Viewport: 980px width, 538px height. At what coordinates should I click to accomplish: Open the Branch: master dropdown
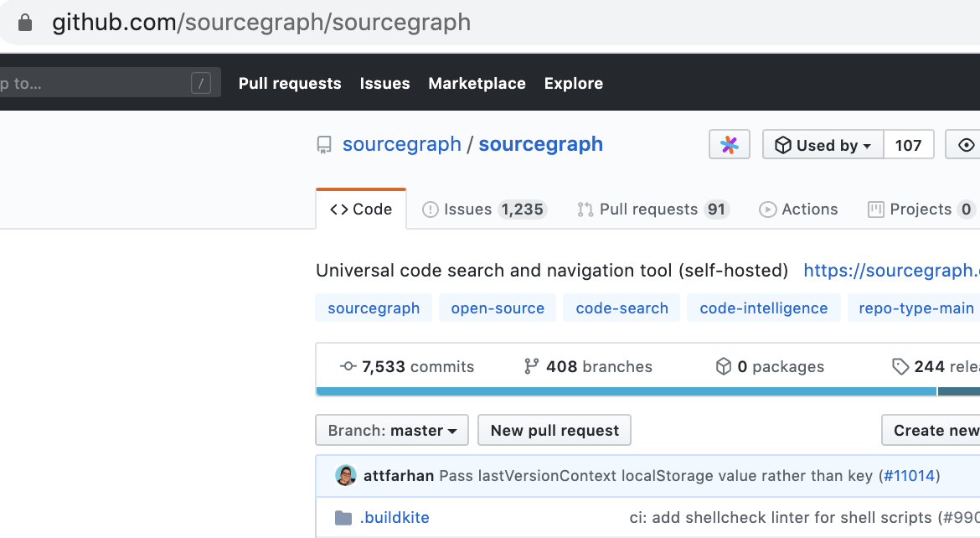coord(392,431)
